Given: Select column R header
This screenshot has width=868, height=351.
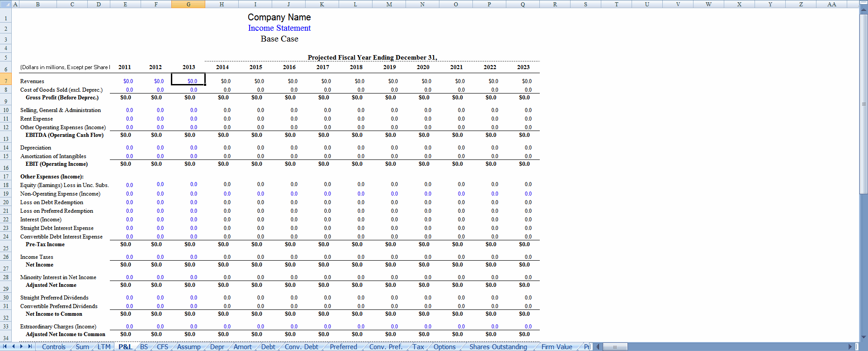Looking at the screenshot, I should pyautogui.click(x=555, y=4).
